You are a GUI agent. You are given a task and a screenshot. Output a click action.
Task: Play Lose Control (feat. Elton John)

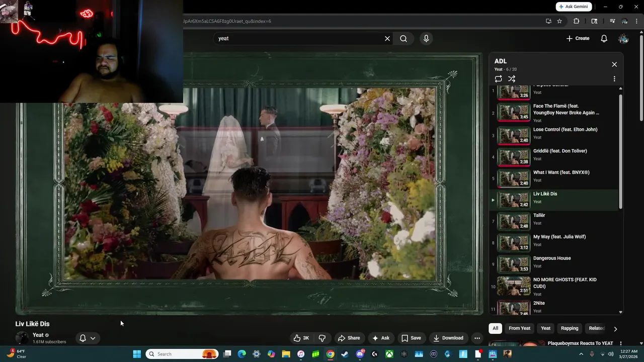554,135
